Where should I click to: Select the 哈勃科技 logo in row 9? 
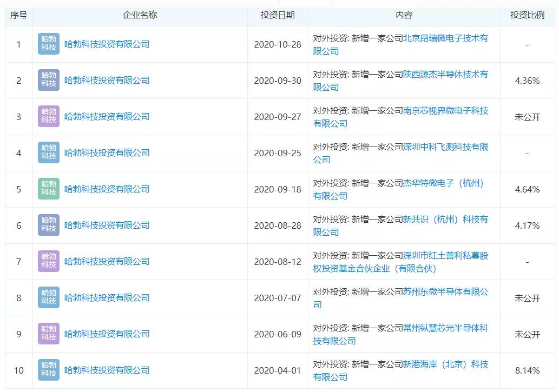49,334
